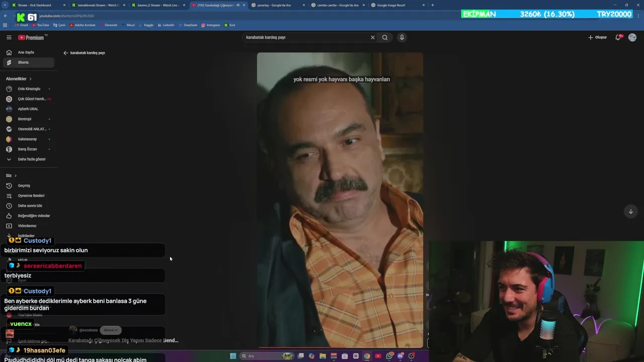Open DeepSeek bookmark

point(188,25)
